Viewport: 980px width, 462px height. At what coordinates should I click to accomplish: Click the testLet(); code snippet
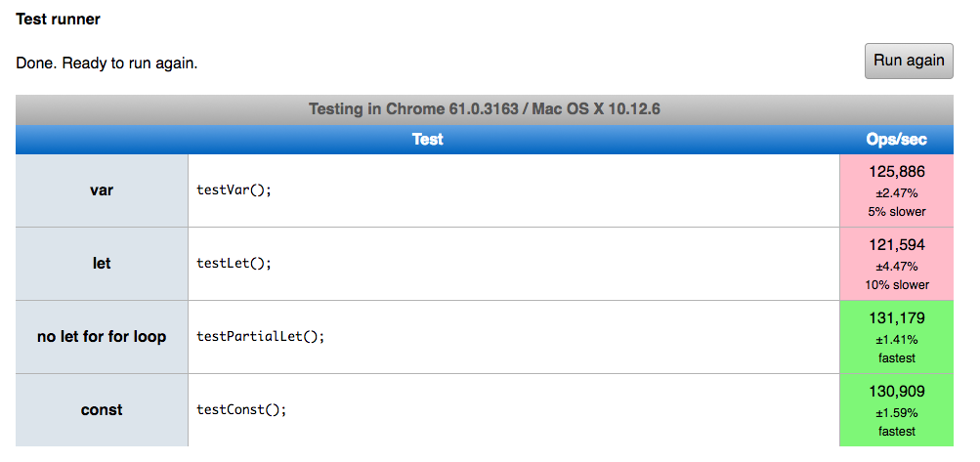tap(234, 264)
